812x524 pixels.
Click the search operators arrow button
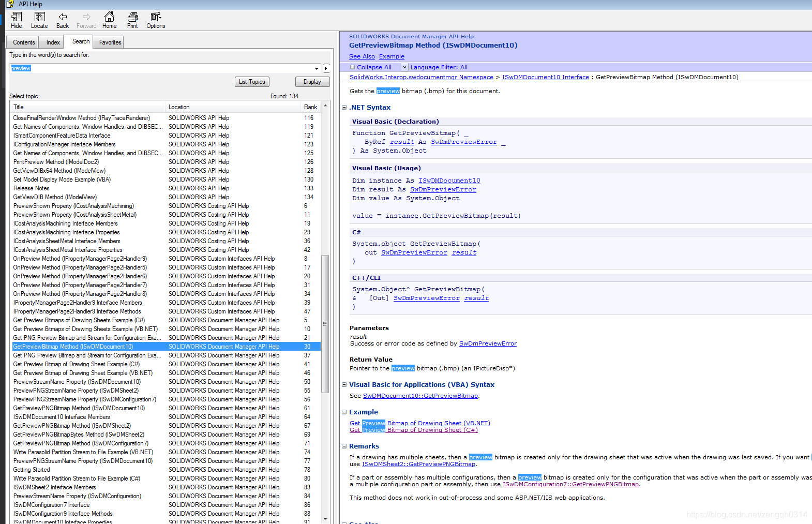coord(326,68)
